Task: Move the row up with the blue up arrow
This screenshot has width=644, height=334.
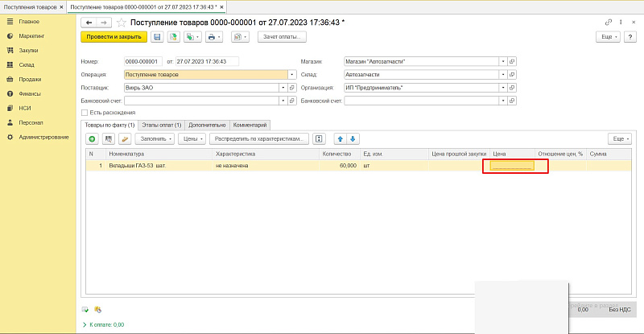Action: click(339, 139)
